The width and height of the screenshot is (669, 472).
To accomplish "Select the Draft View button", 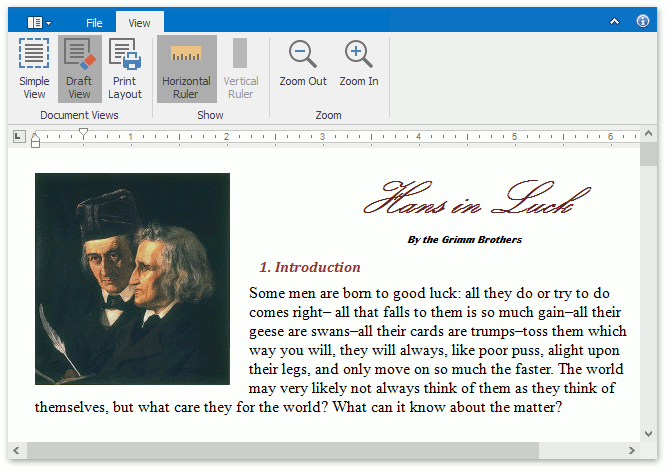I will (79, 68).
